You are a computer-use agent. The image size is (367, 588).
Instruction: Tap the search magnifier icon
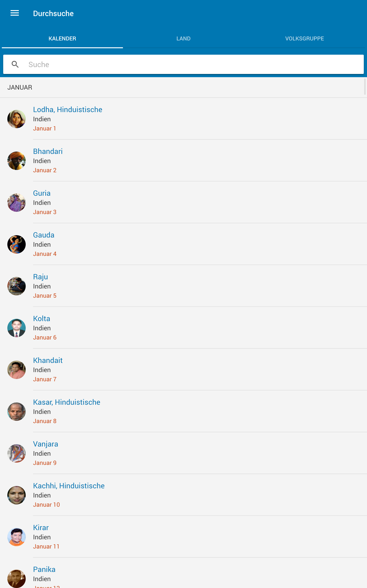tap(15, 64)
